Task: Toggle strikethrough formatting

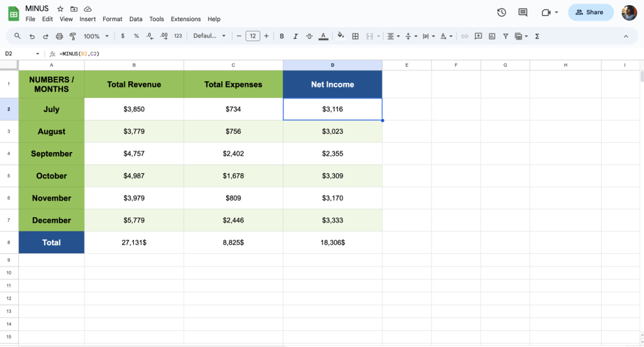Action: [309, 37]
